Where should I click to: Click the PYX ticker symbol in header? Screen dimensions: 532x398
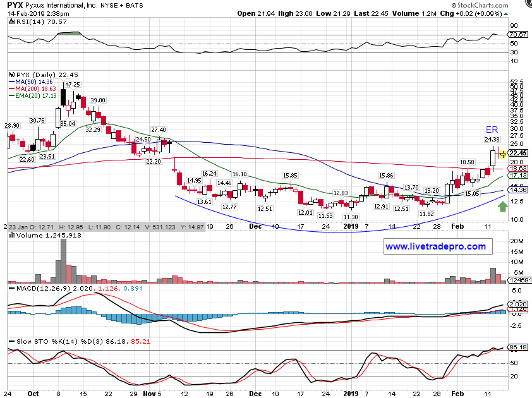[16, 5]
